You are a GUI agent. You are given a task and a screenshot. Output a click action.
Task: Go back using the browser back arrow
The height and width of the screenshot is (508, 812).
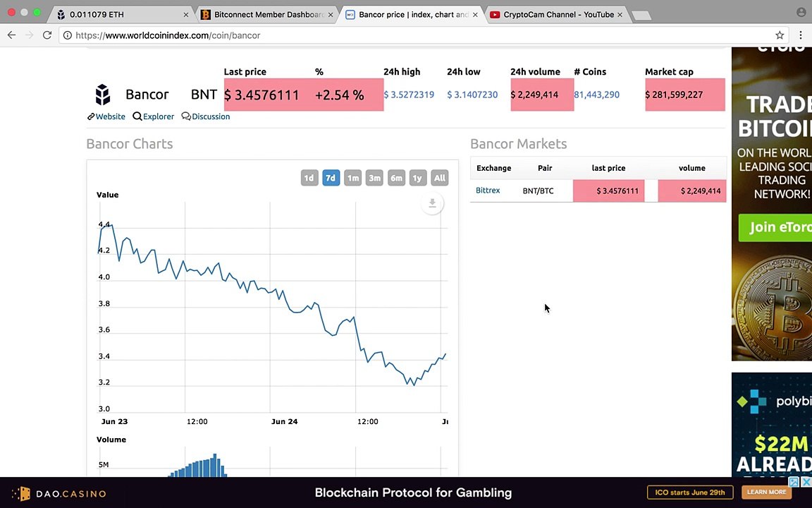[x=11, y=35]
